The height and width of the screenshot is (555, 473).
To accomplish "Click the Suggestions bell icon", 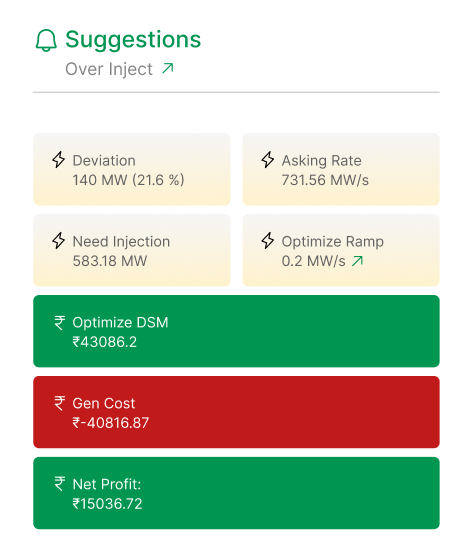I will pyautogui.click(x=46, y=40).
